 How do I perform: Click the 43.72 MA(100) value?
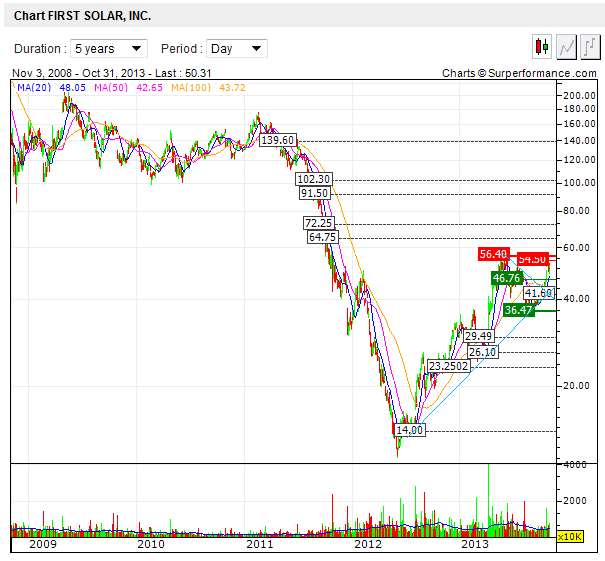click(232, 88)
